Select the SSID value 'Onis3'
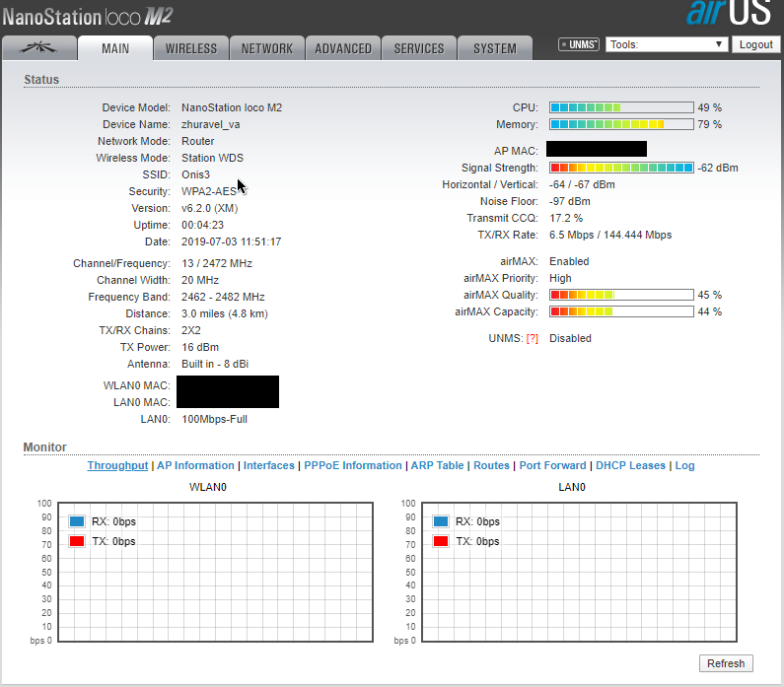Image resolution: width=784 pixels, height=687 pixels. 195,174
